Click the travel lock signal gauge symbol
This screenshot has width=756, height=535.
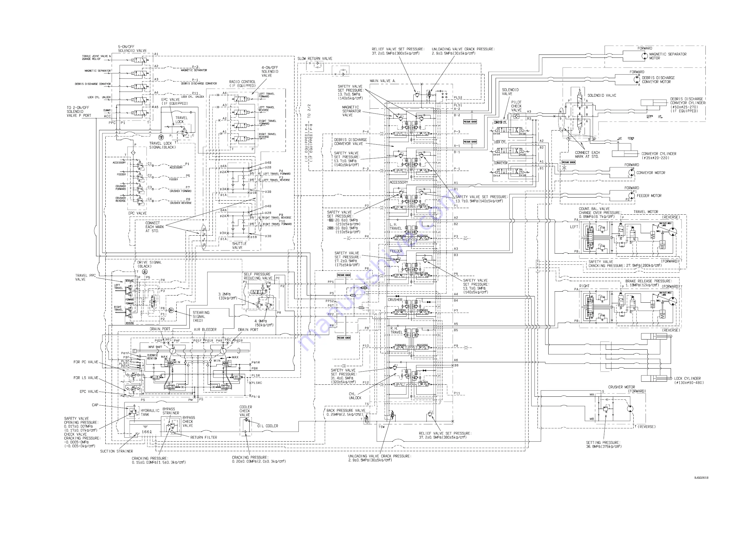[161, 137]
